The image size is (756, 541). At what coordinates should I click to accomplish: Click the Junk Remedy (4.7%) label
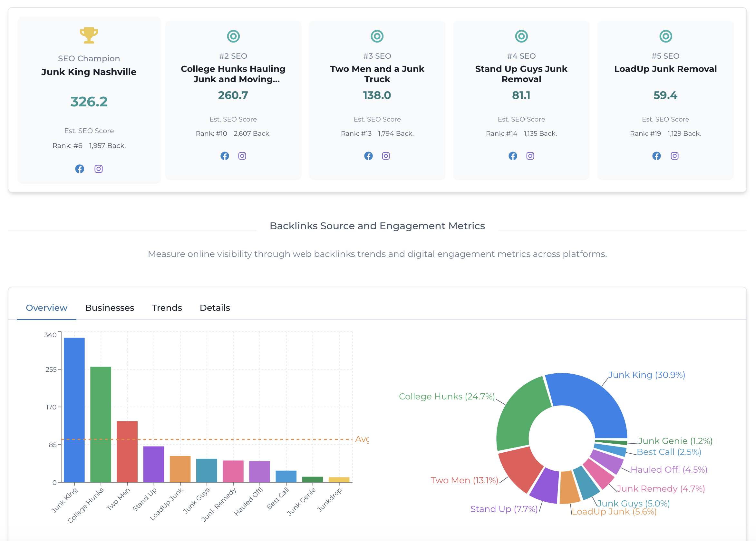661,489
